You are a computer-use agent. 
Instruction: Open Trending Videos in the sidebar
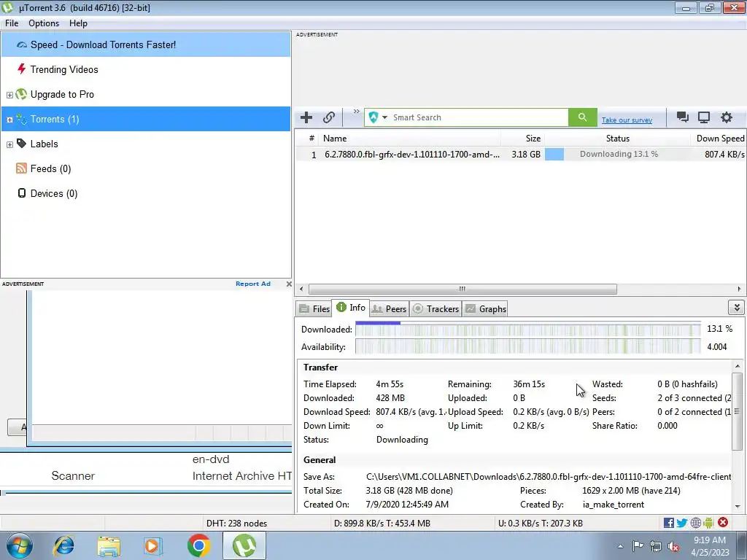tap(64, 69)
